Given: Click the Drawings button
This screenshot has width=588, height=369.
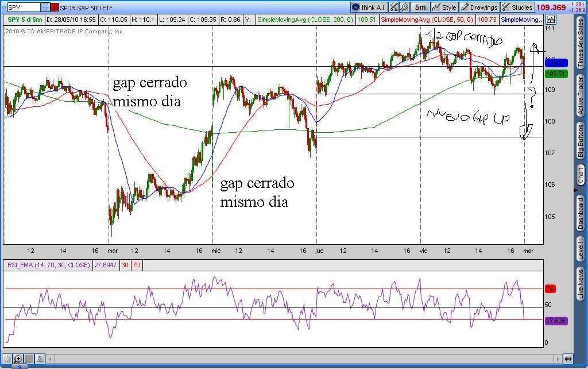Looking at the screenshot, I should [x=479, y=7].
